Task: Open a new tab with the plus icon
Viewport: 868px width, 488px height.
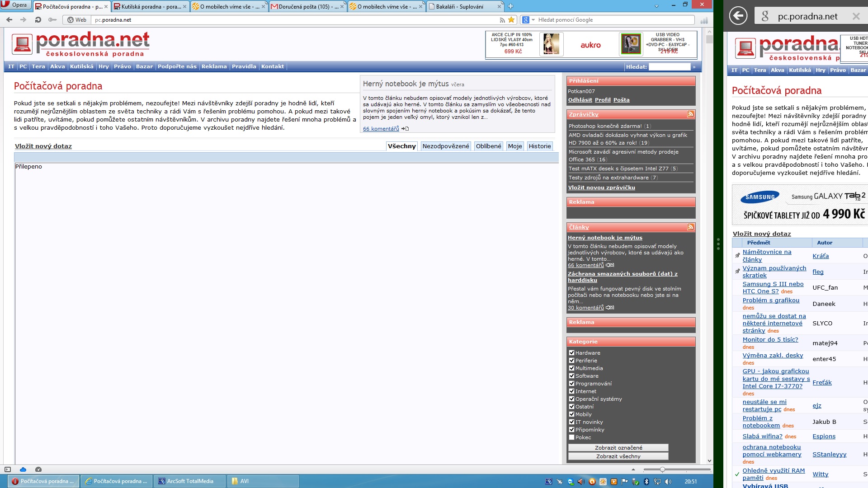Action: (x=510, y=6)
